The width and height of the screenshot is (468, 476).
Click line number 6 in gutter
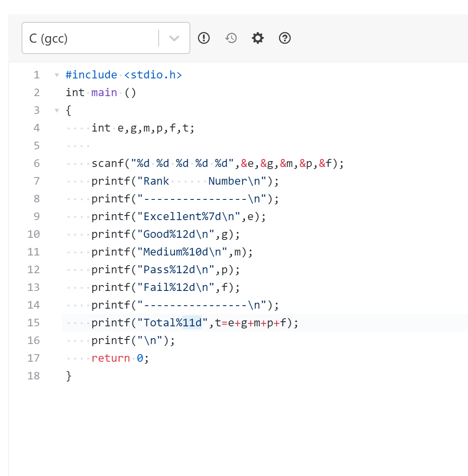37,164
